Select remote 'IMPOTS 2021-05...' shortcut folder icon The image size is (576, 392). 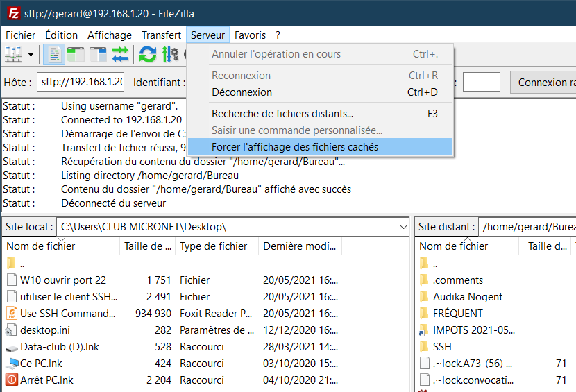coord(423,330)
